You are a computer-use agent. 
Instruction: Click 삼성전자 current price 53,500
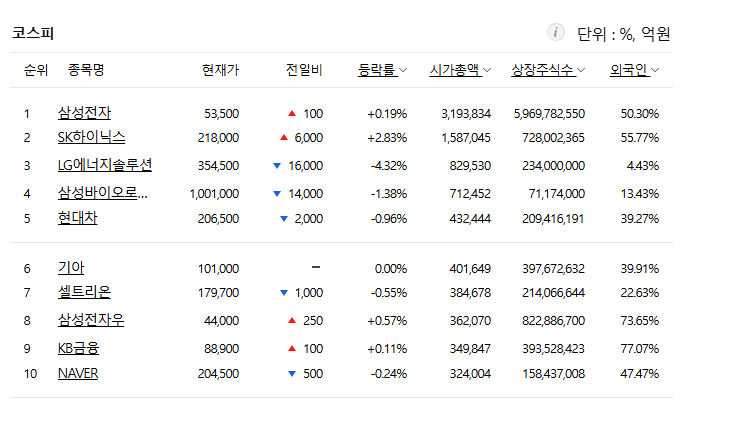221,114
